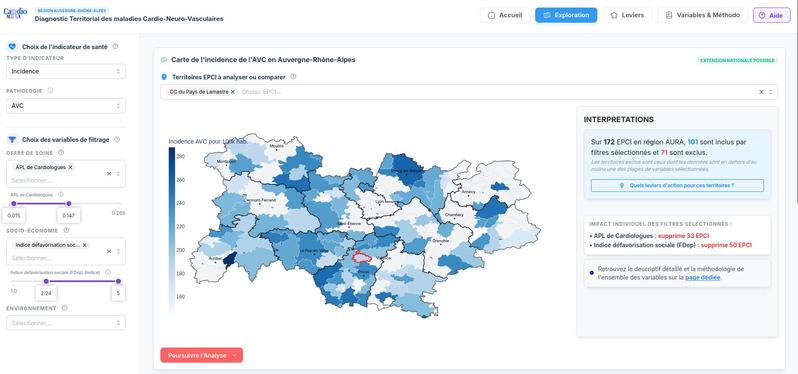Remove the CC du Pays de Lamastre tag

click(233, 92)
